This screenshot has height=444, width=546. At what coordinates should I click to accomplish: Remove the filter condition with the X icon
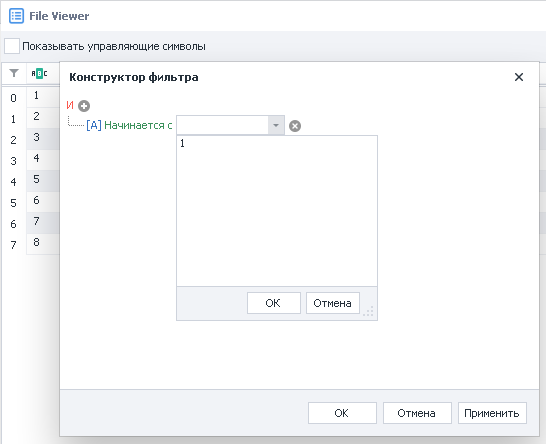[x=295, y=126]
